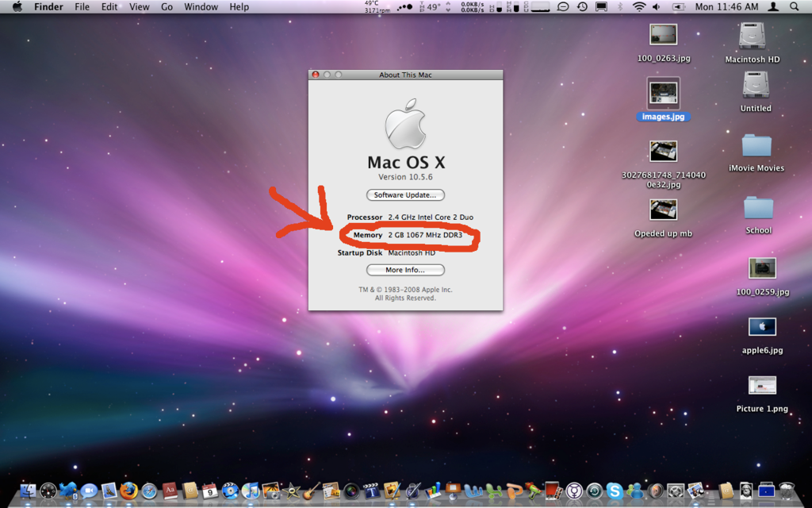Image resolution: width=812 pixels, height=508 pixels.
Task: Click the chat bubble menu bar icon
Action: [563, 6]
